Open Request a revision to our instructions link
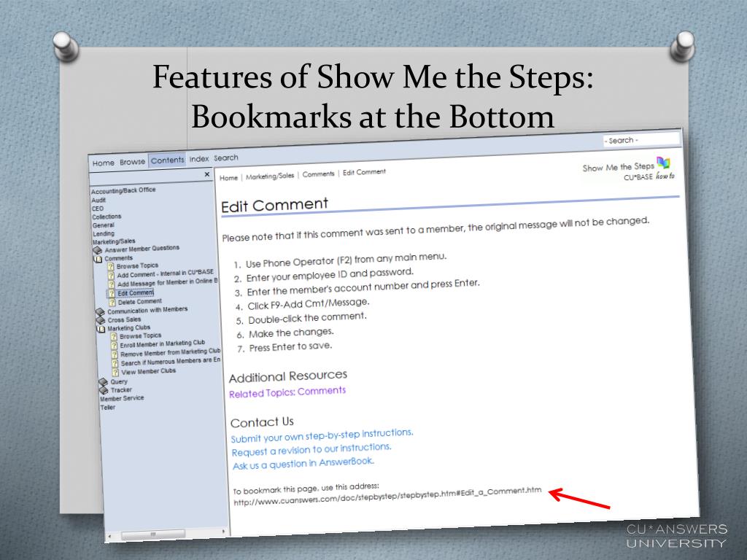The image size is (747, 560). [x=311, y=449]
